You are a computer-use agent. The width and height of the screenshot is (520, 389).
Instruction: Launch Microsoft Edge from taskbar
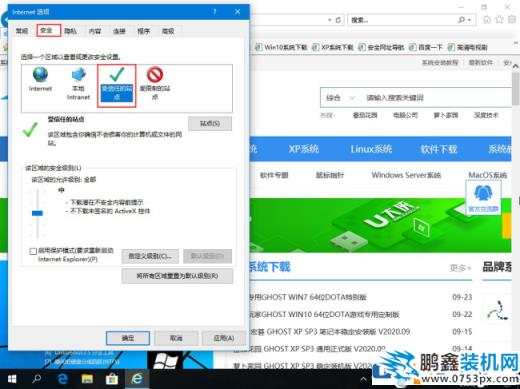pyautogui.click(x=62, y=379)
